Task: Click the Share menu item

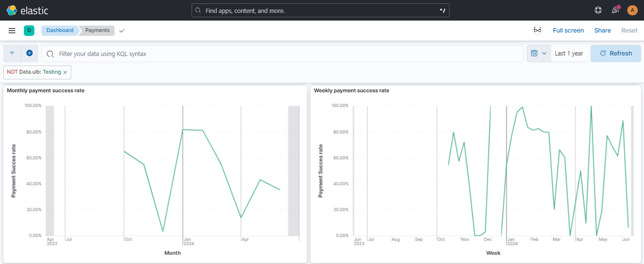Action: (x=602, y=31)
